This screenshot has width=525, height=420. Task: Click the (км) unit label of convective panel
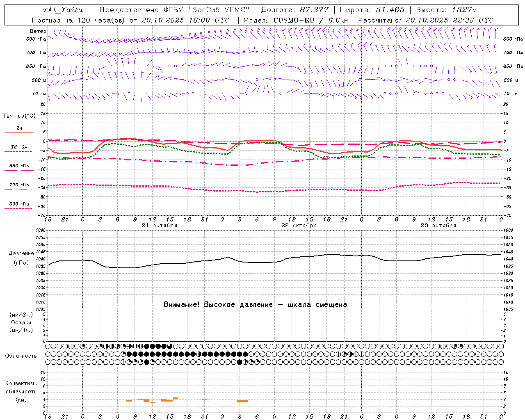click(21, 399)
